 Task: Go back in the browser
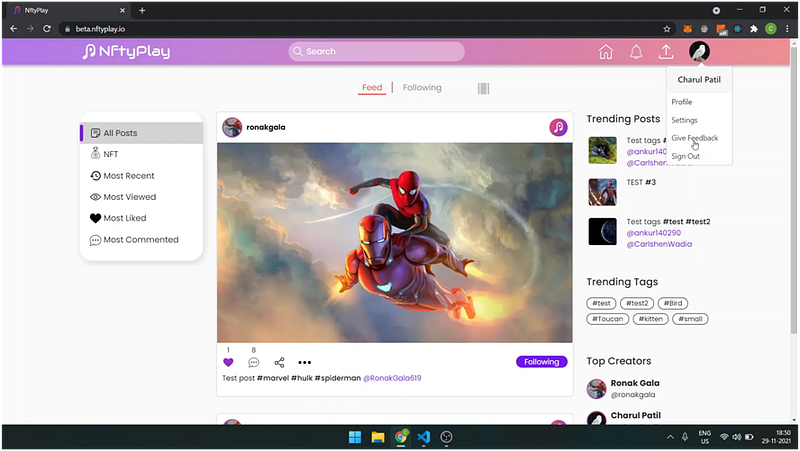[14, 29]
